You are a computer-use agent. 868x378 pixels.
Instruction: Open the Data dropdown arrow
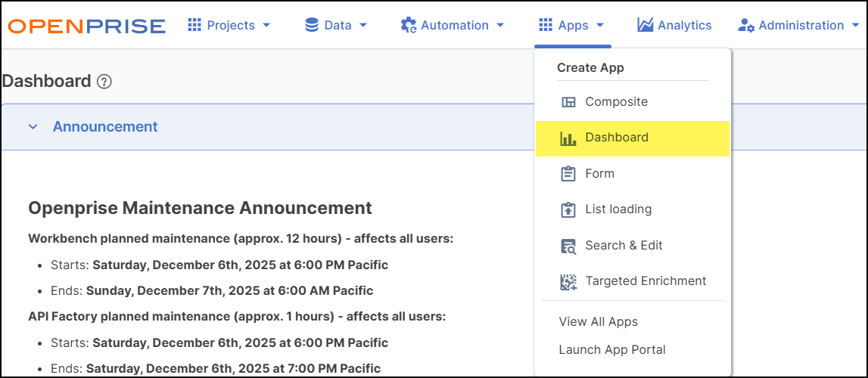pyautogui.click(x=363, y=26)
